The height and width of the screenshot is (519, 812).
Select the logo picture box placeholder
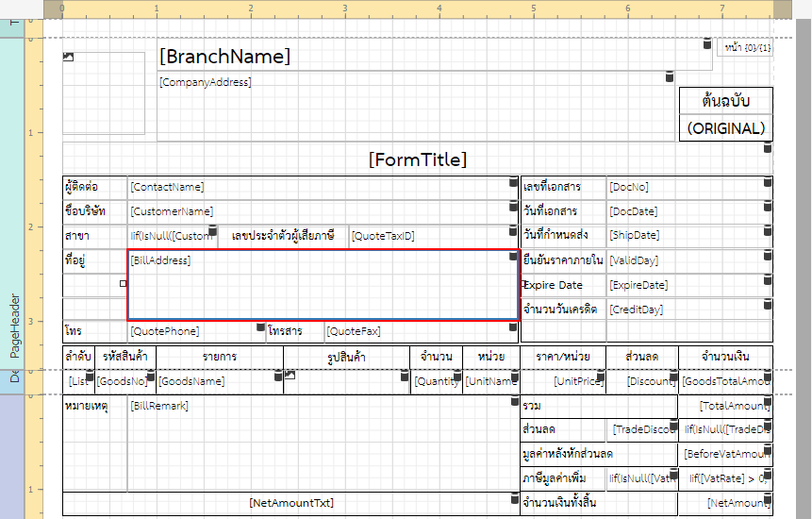(x=104, y=93)
